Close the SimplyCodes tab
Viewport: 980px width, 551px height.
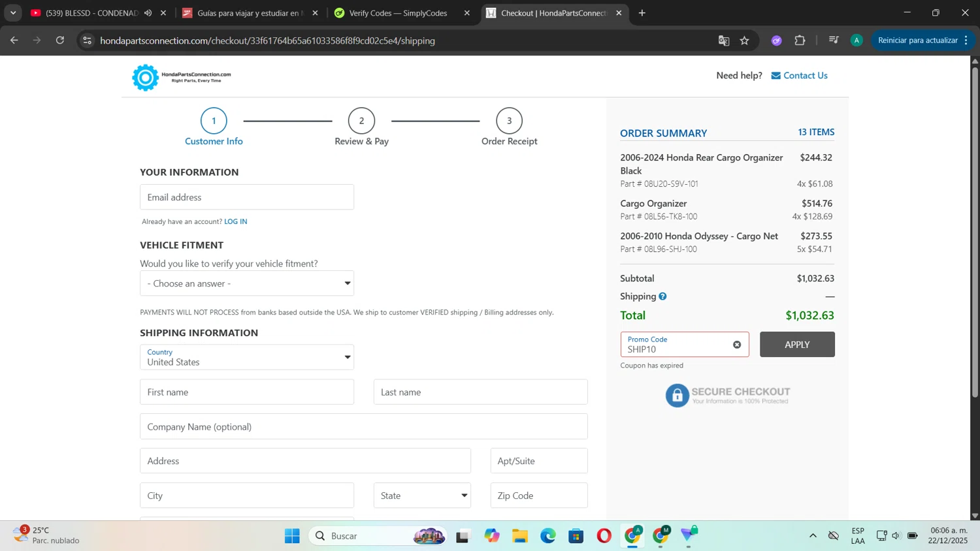(x=466, y=13)
